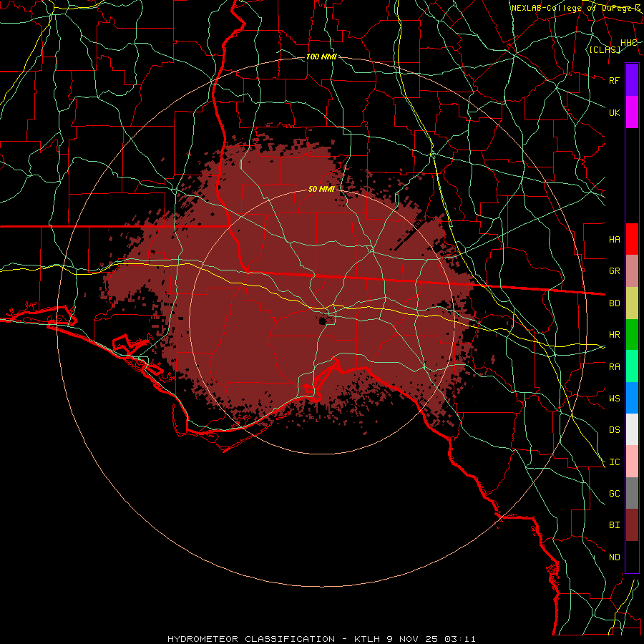Click the UK magenta legend swatch
Screen dimensions: 644x644
(632, 112)
